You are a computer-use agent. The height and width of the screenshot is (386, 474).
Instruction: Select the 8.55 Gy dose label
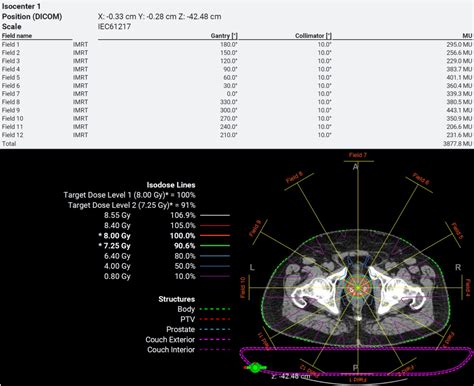(x=117, y=215)
